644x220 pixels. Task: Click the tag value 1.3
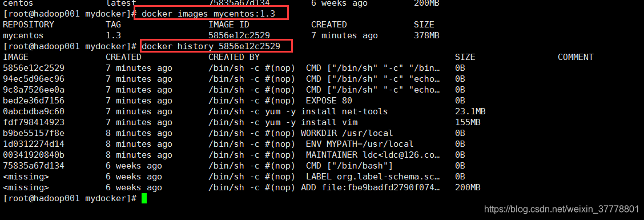point(114,36)
